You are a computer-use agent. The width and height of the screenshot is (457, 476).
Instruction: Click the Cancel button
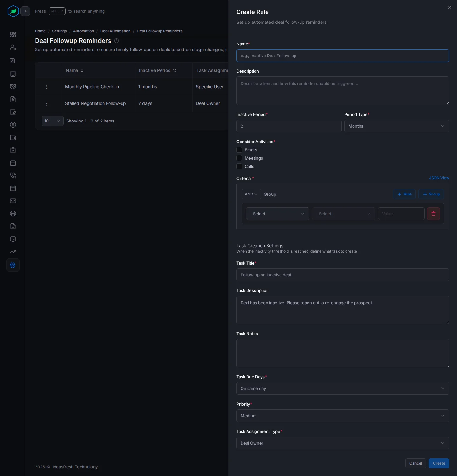[416, 463]
